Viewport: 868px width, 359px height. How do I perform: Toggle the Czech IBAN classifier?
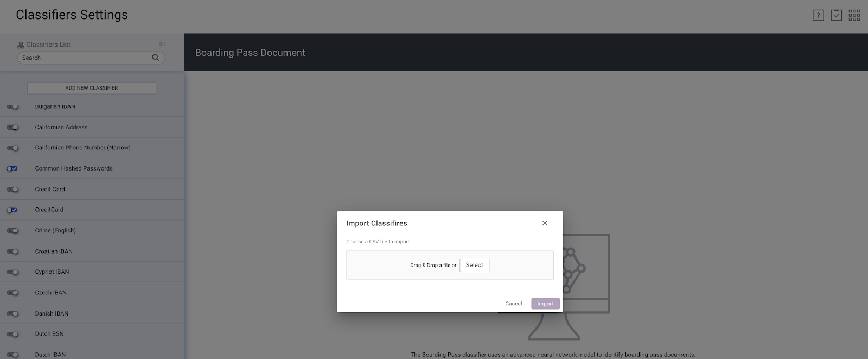pos(12,293)
